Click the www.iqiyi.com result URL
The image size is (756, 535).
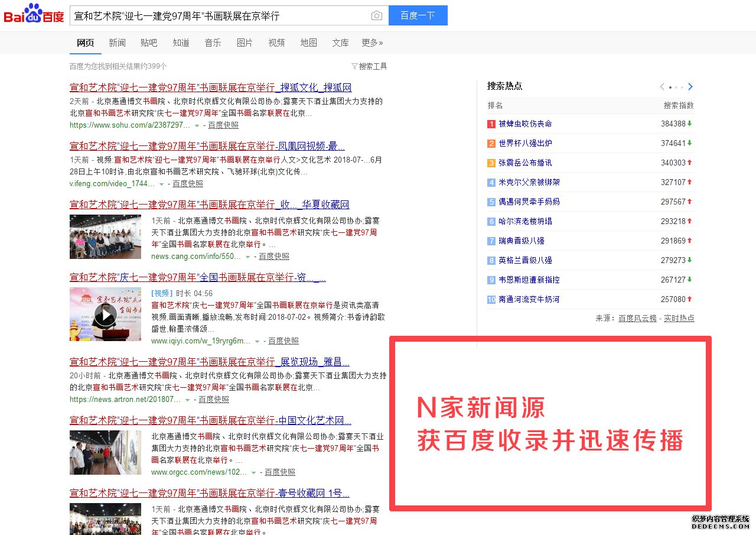click(x=201, y=341)
